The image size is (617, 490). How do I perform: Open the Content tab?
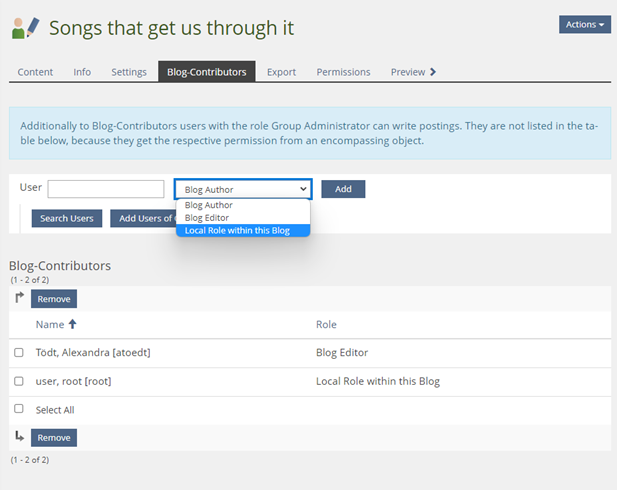(35, 72)
